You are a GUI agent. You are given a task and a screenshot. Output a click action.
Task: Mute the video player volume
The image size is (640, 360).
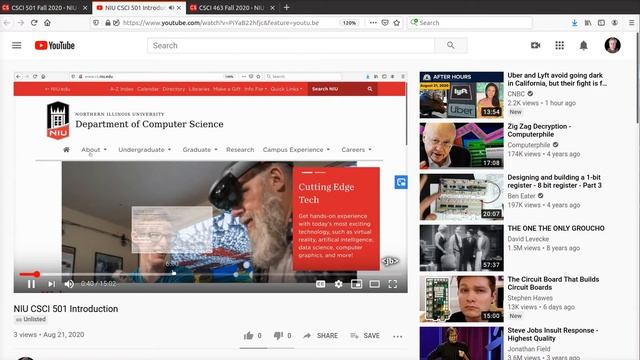(69, 284)
